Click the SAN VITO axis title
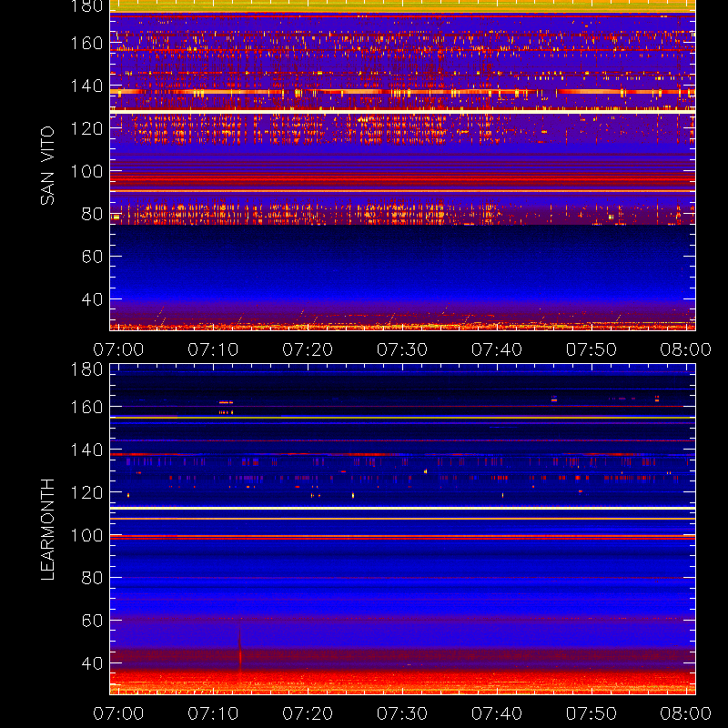728x728 pixels. pos(47,166)
